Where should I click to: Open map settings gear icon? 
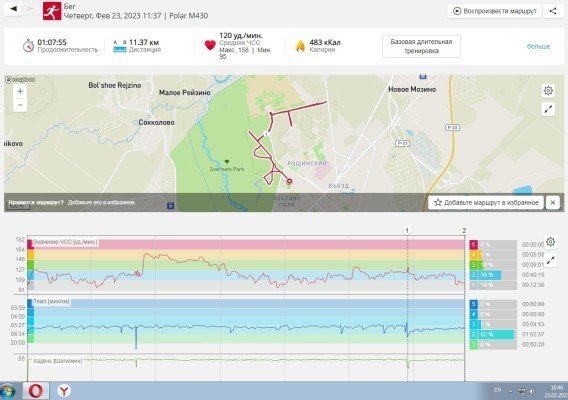pyautogui.click(x=548, y=91)
